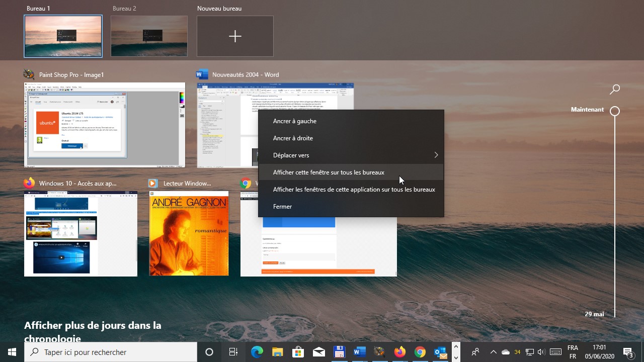Viewport: 644px width, 362px height.
Task: Add a new desktop with Nouveau bureau
Action: click(235, 36)
